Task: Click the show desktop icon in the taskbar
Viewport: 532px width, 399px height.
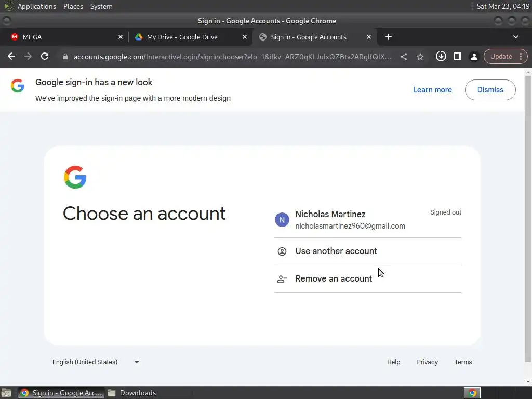Action: [x=6, y=393]
